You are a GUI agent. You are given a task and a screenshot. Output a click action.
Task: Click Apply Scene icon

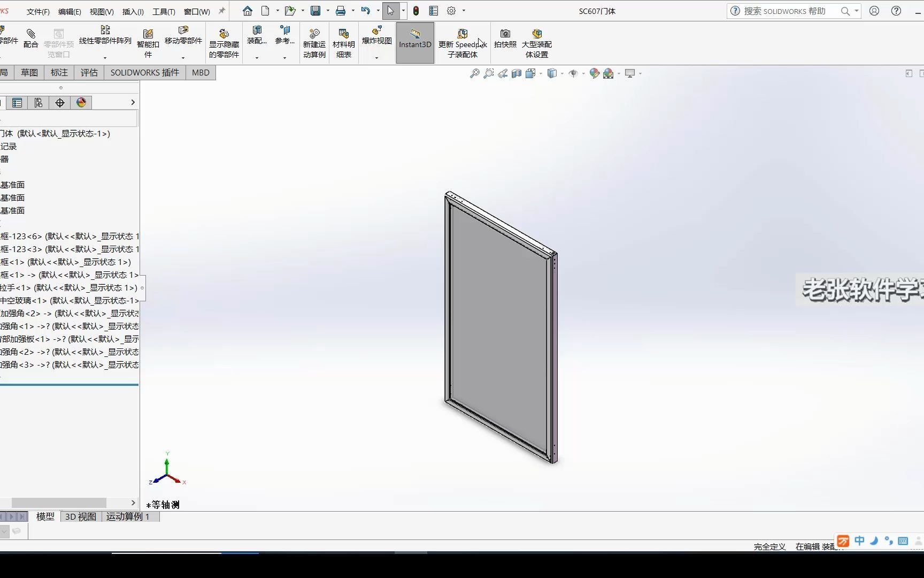(609, 73)
